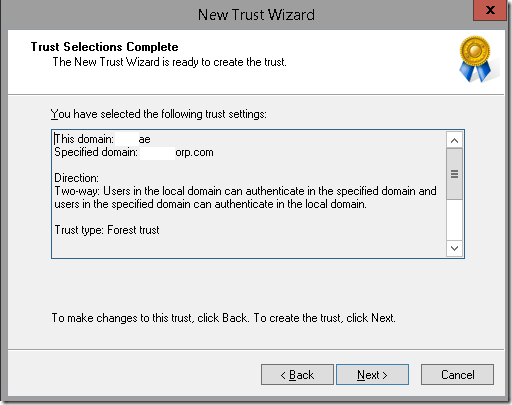This screenshot has height=405, width=512.
Task: Click the empty scrollbar track below the thumb
Action: click(454, 220)
